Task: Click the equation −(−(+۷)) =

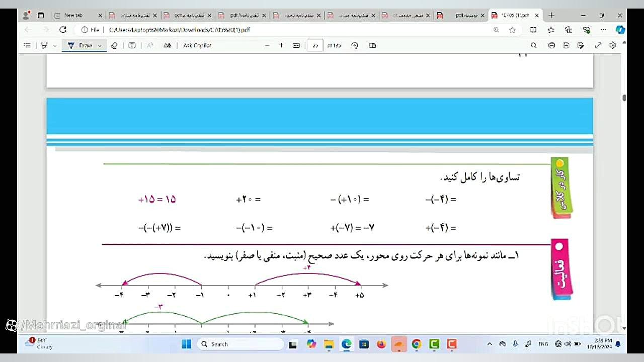Action: [x=159, y=228]
